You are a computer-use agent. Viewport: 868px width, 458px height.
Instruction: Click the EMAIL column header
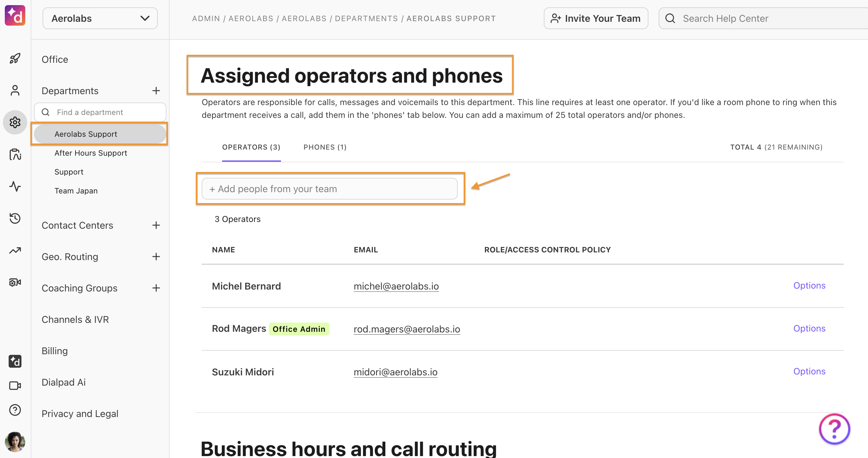point(366,249)
